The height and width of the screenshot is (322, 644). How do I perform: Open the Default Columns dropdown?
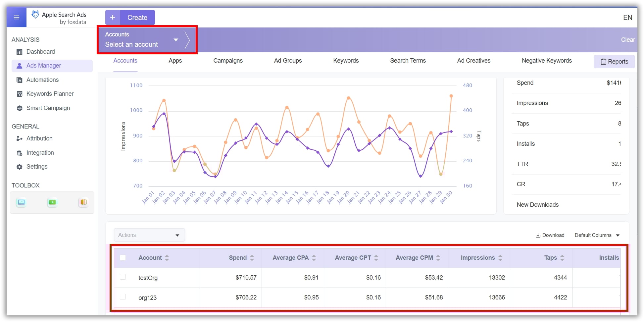pyautogui.click(x=595, y=235)
